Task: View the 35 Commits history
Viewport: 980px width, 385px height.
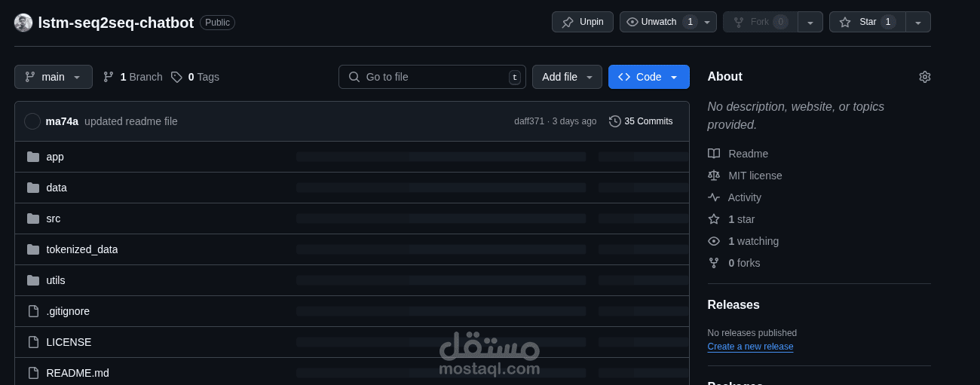Action: coord(641,121)
